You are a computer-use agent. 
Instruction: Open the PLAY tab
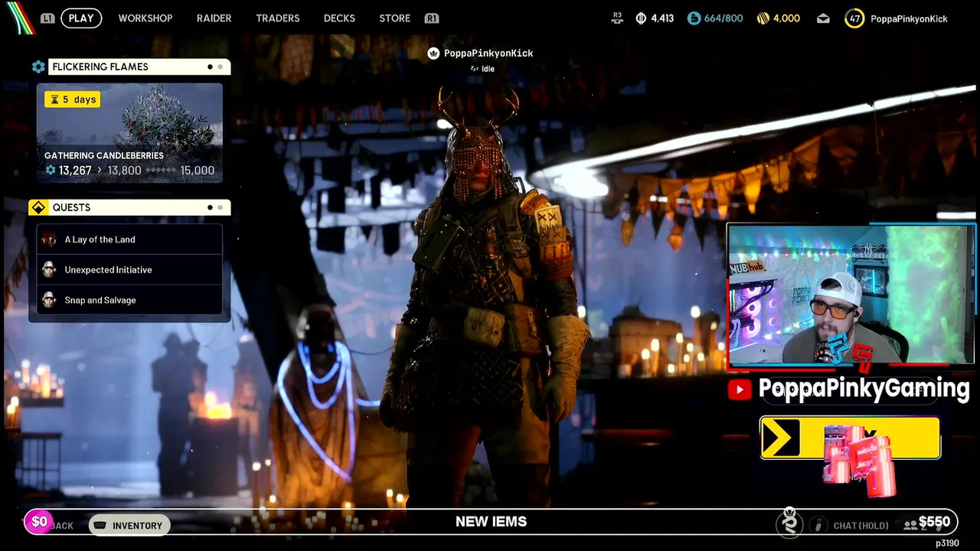tap(81, 18)
